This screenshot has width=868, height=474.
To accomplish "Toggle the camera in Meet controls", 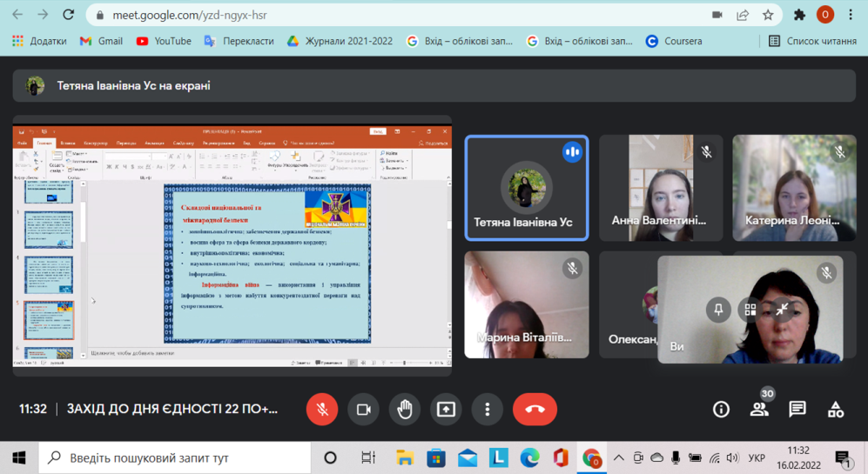I will 363,410.
